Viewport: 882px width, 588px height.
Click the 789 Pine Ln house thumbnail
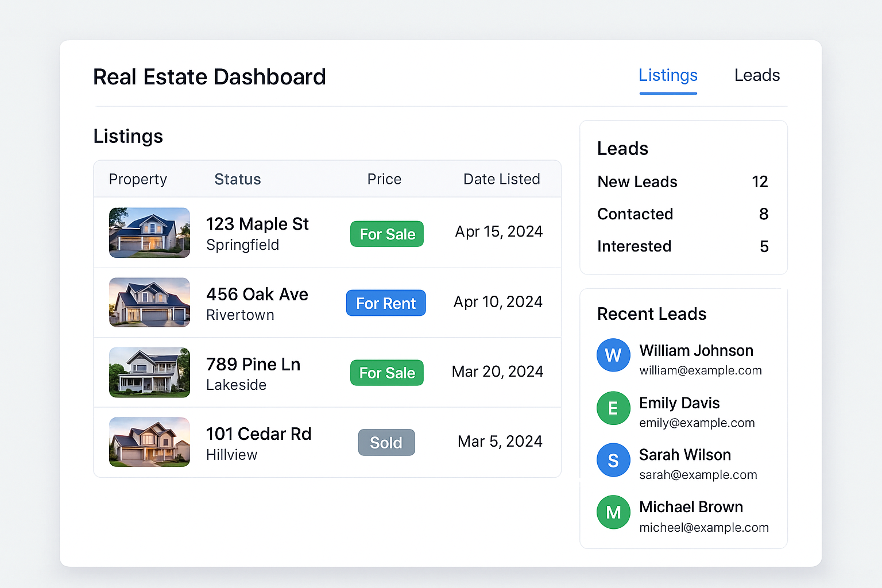point(149,372)
